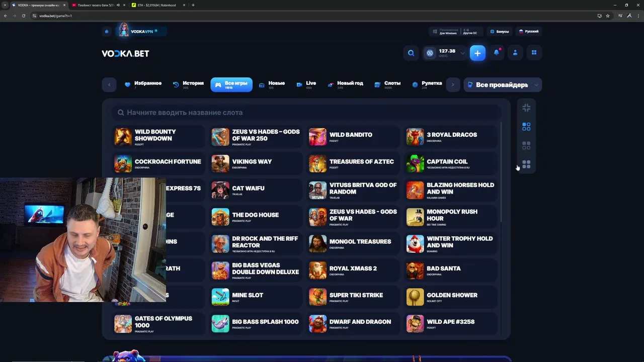Viewport: 644px width, 362px height.
Task: Open Wild Ape #3258 game icon
Action: coord(415,324)
